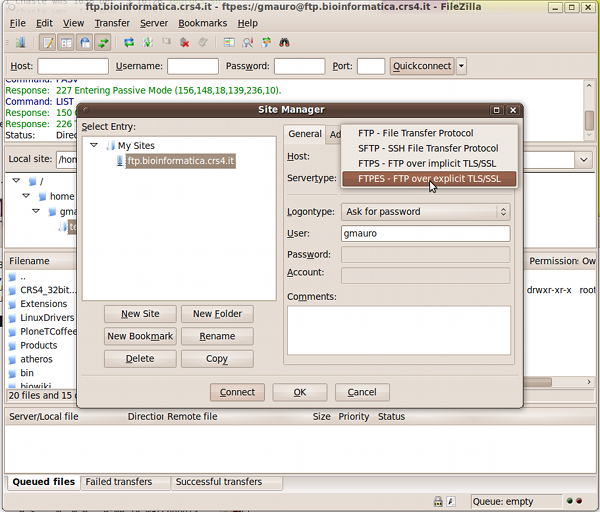This screenshot has height=512, width=600.
Task: Click the User field containing gmauro
Action: point(426,233)
